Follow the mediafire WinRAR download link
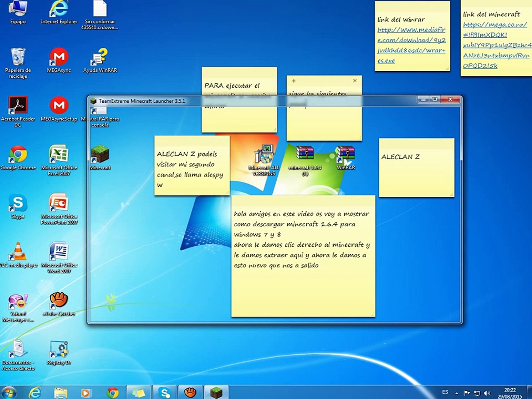This screenshot has width=532, height=399. pos(411,40)
